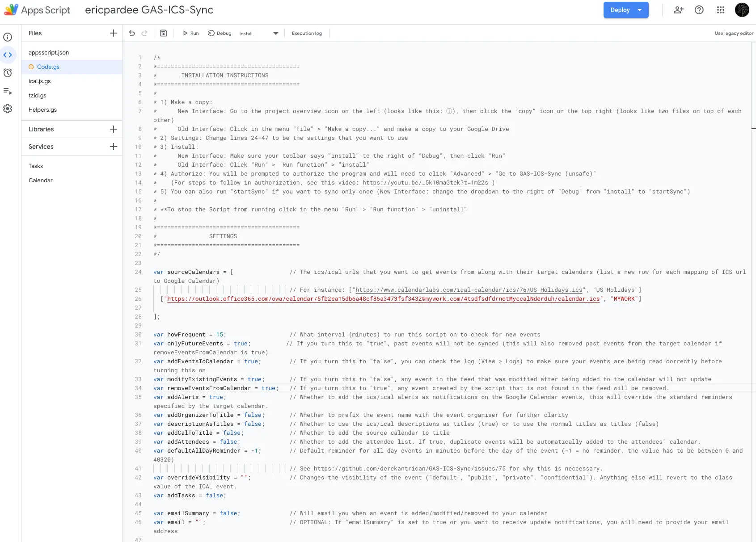Open the Deploy dropdown arrow
The height and width of the screenshot is (542, 756).
(x=639, y=10)
